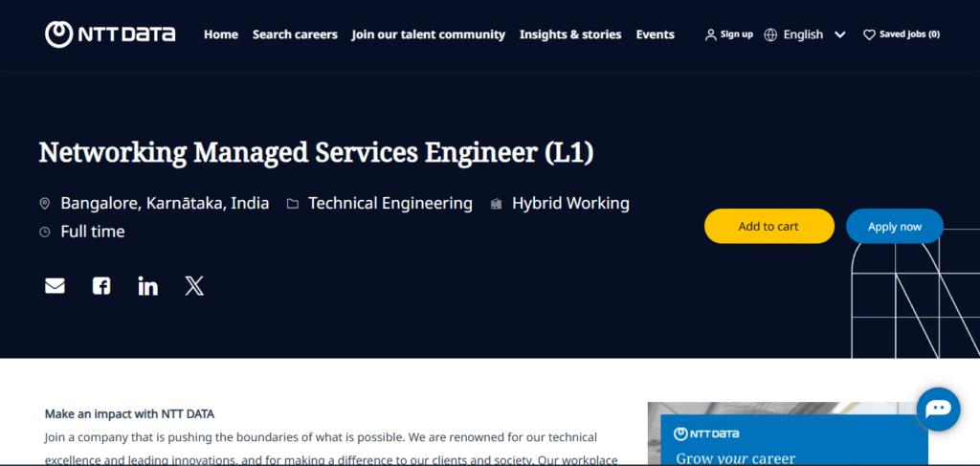Click the Sign up user icon
Viewport: 980px width, 466px height.
coord(711,35)
